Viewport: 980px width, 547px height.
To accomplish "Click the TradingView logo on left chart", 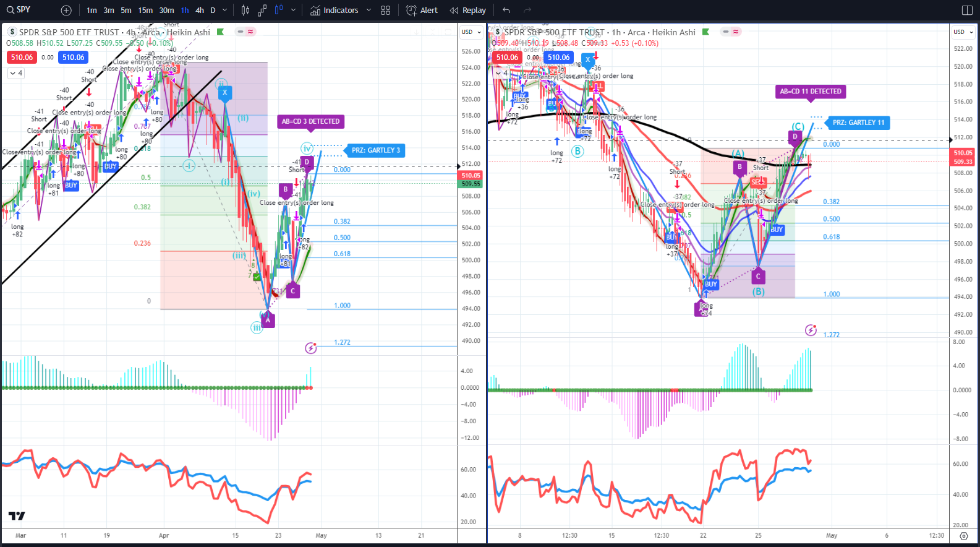I will point(17,516).
